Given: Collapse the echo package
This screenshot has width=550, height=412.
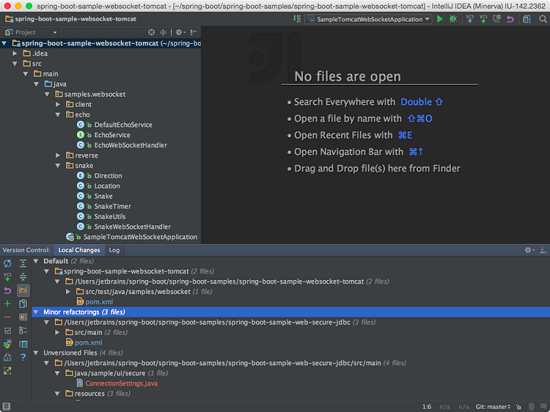Looking at the screenshot, I should tap(58, 115).
